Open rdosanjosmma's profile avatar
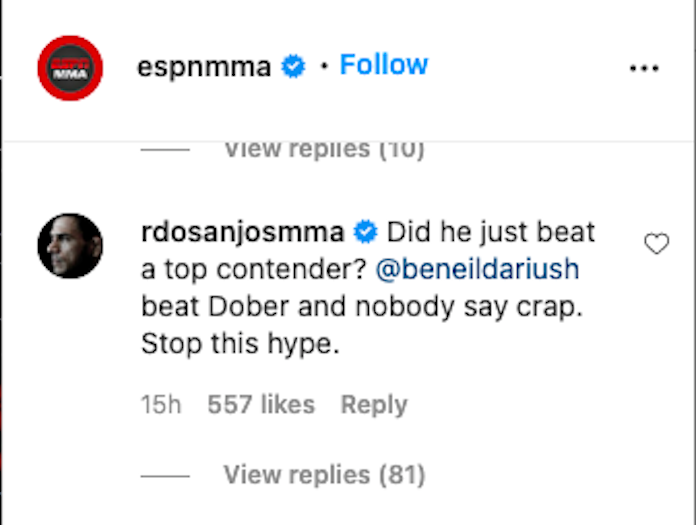 (x=70, y=245)
